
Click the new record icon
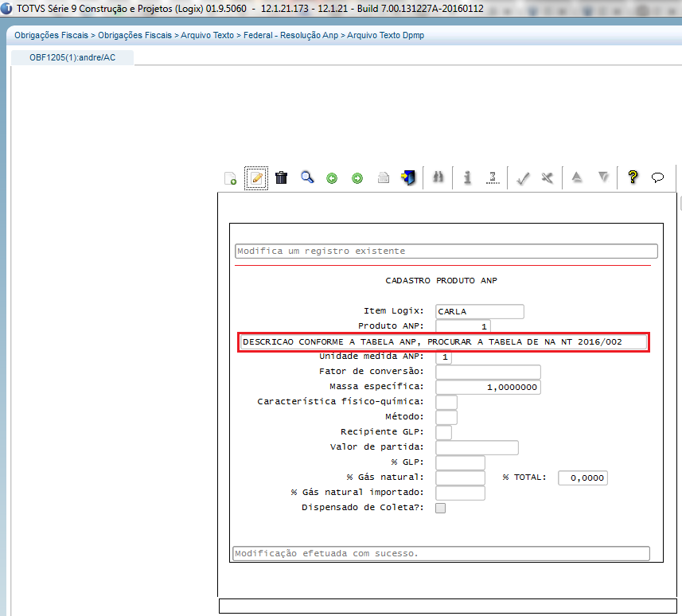coord(231,178)
